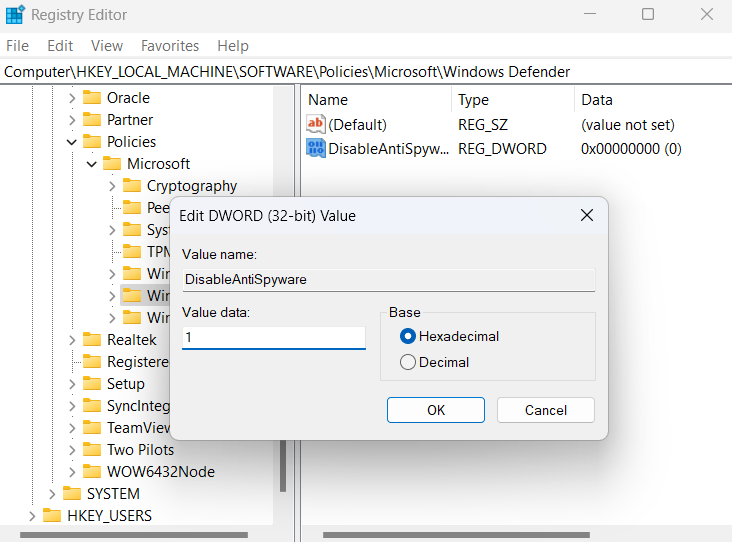
Task: Select the DisableAntiSpyw... value entry
Action: (x=388, y=149)
